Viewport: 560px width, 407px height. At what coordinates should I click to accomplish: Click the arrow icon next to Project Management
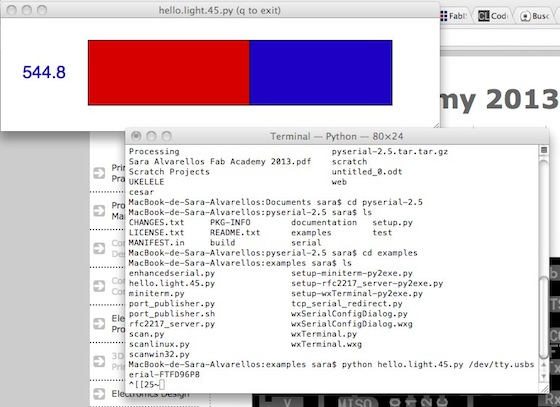pos(99,211)
